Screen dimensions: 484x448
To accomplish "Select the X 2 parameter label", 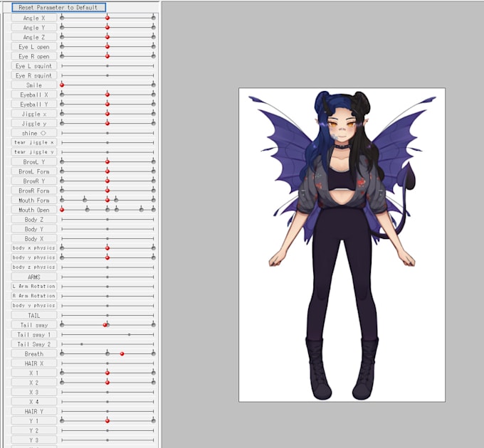I will (34, 383).
